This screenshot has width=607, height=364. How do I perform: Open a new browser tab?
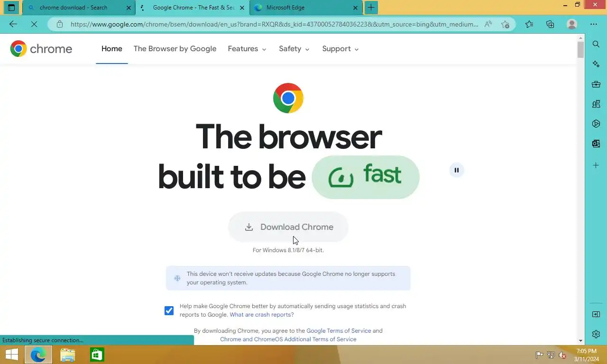[x=371, y=8]
